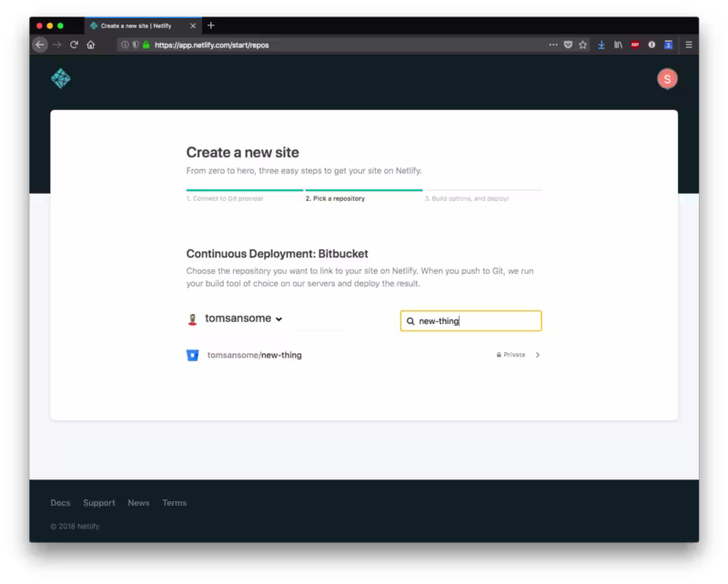This screenshot has width=728, height=584.
Task: Click the Pocket save icon
Action: 568,45
